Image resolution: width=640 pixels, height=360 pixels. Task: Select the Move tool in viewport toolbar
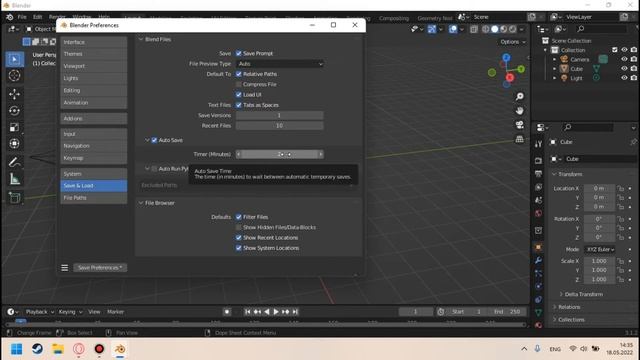pyautogui.click(x=14, y=94)
